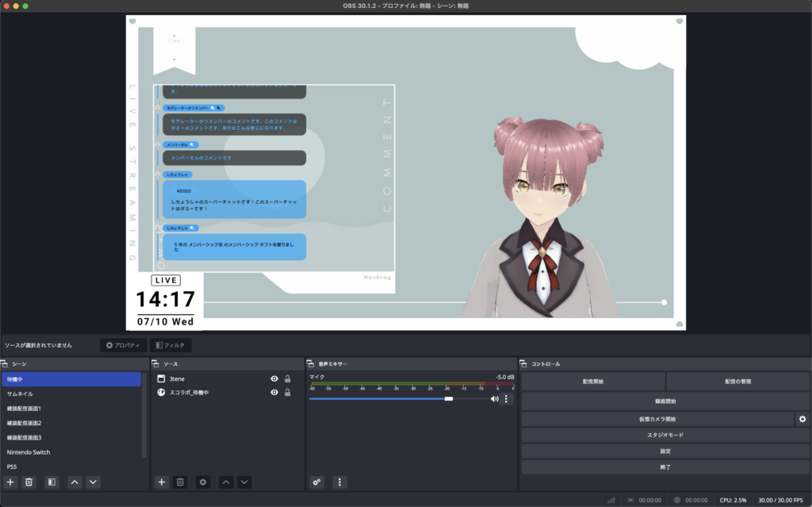Hide the 3tene source
Screen dimensions: 812x507
pos(274,379)
